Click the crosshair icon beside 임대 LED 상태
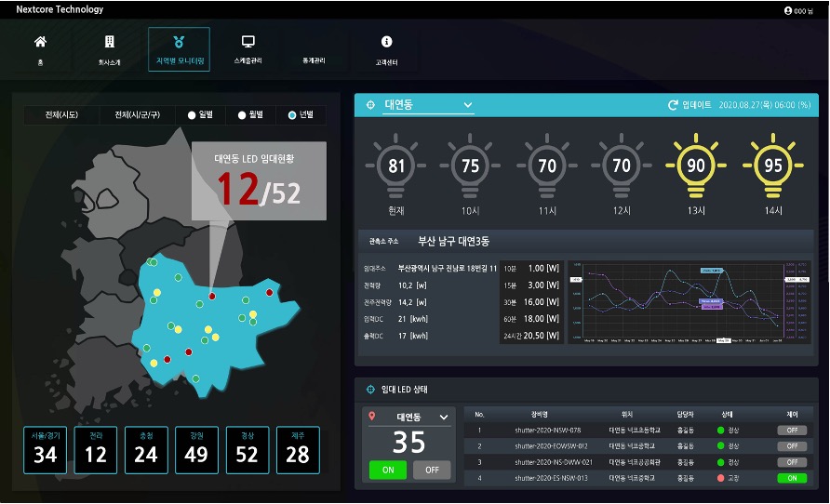Screen dimensions: 830x504 tap(370, 390)
